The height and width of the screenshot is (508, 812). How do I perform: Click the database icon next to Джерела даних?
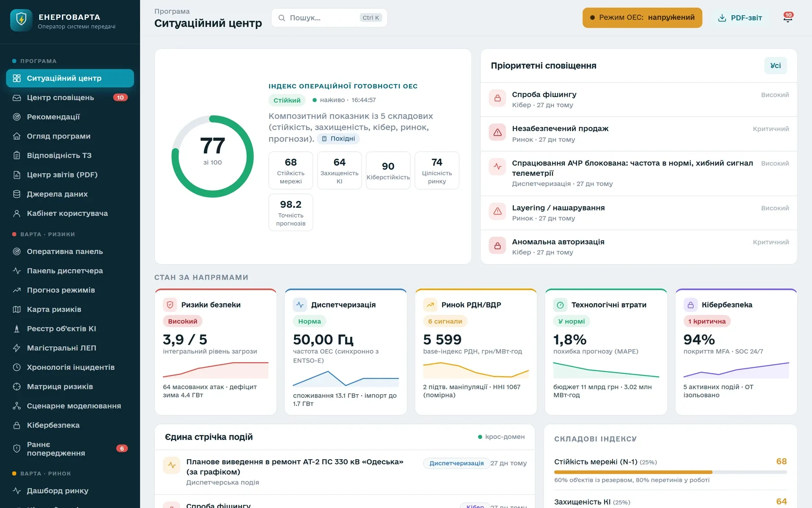[17, 194]
